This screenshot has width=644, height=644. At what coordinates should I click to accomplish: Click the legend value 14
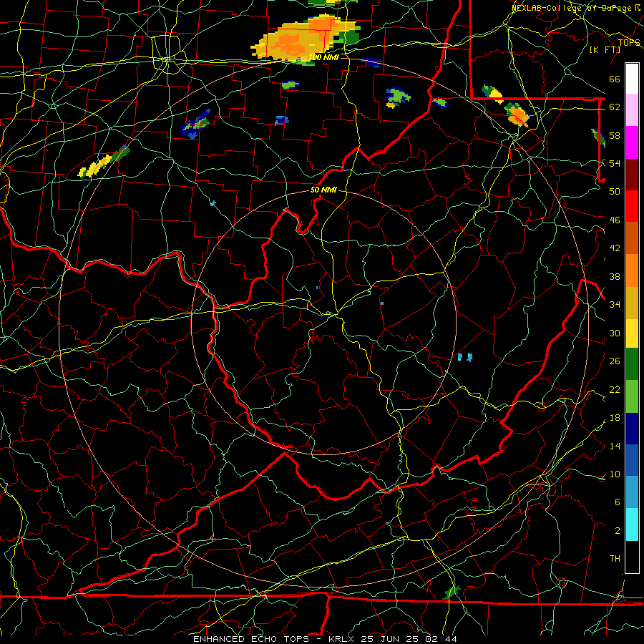click(x=614, y=446)
